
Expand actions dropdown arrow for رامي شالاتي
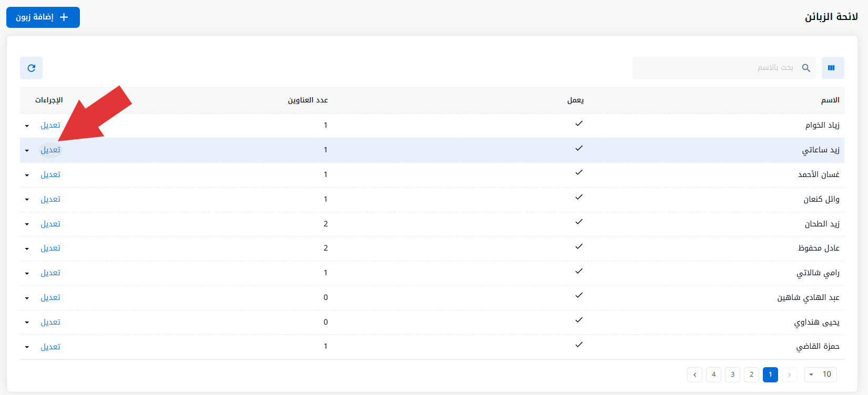27,274
